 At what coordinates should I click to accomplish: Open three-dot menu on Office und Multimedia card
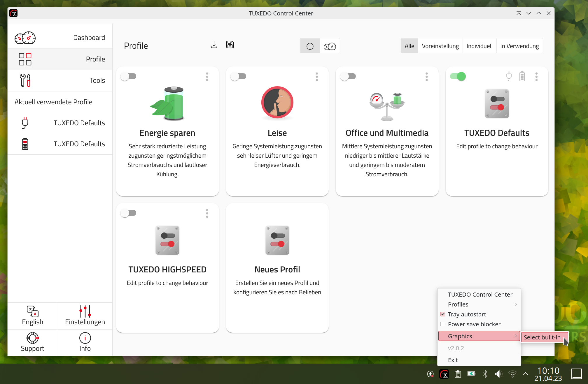(427, 77)
